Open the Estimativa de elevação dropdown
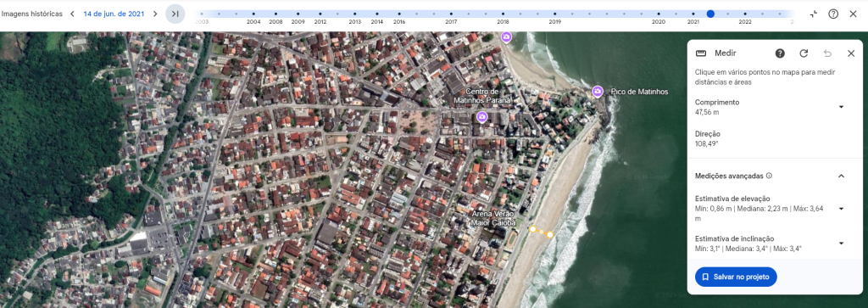The width and height of the screenshot is (868, 308). (842, 208)
